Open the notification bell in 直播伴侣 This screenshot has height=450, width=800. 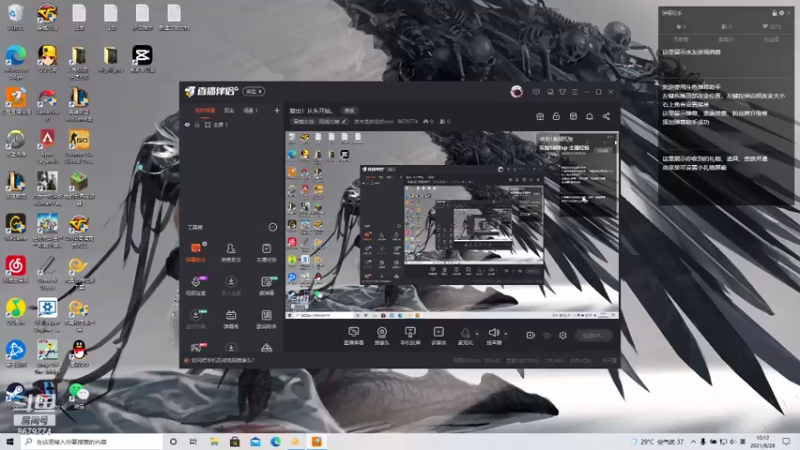589,116
